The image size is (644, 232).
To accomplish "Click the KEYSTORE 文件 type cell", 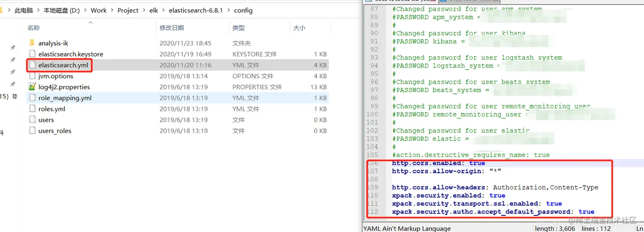I will click(254, 54).
